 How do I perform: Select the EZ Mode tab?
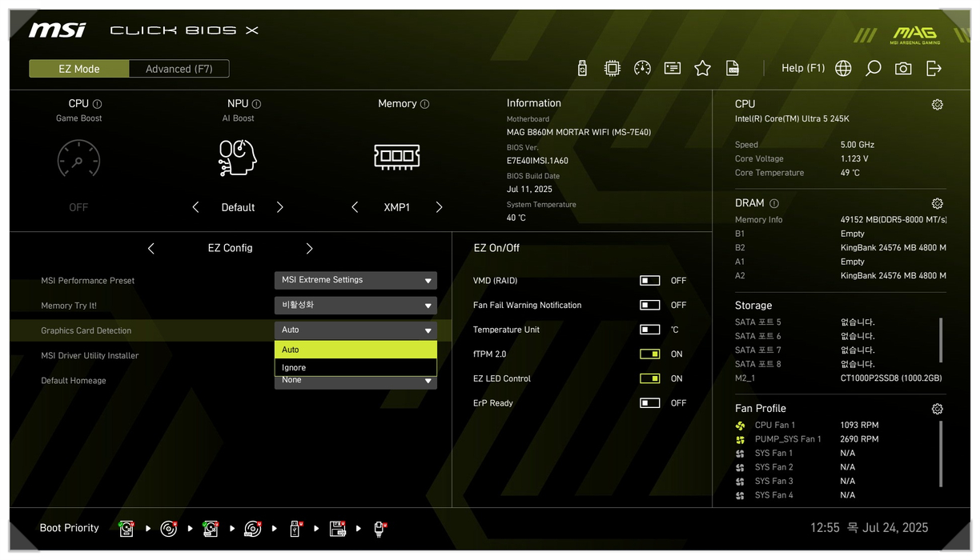[79, 69]
